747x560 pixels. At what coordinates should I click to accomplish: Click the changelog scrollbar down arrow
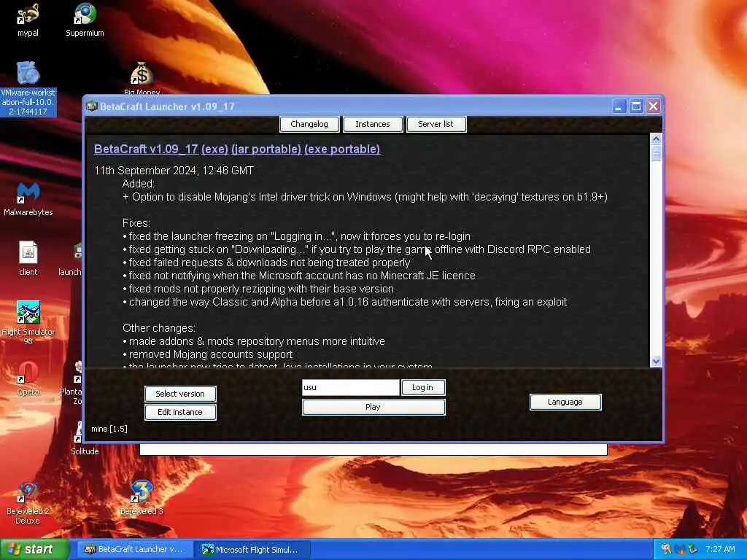click(x=656, y=361)
